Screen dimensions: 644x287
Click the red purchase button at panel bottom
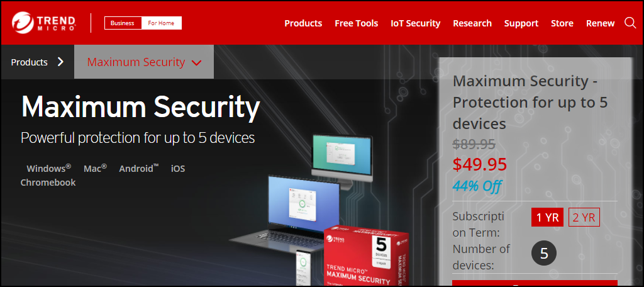click(535, 283)
